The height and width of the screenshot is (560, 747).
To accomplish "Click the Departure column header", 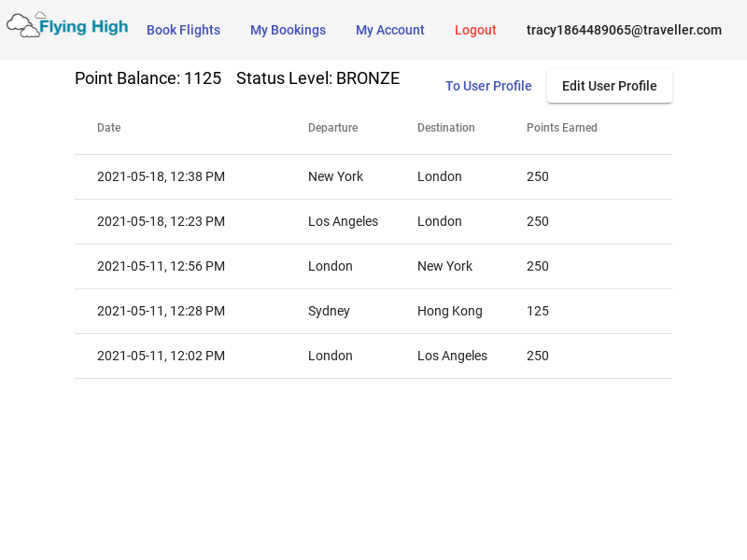I will pos(332,128).
